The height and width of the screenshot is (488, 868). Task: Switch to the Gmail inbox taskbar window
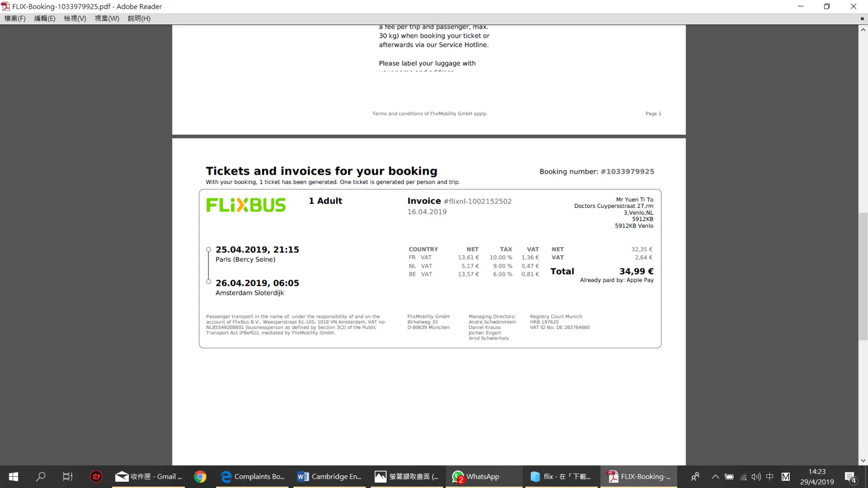point(148,477)
